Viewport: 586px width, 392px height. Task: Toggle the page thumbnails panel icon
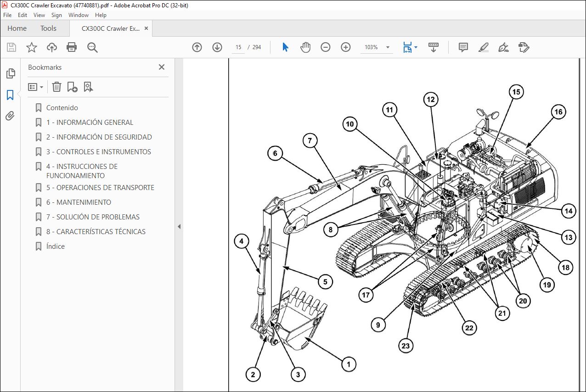click(x=10, y=73)
